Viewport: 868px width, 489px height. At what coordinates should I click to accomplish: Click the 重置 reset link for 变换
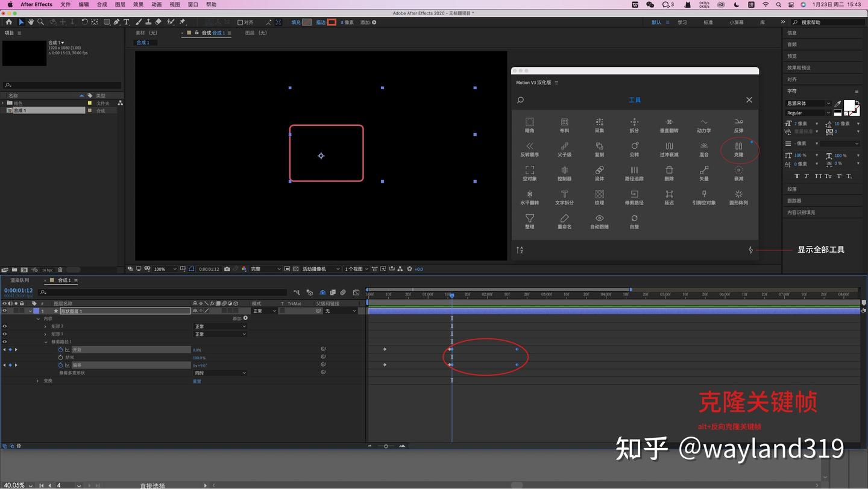point(197,381)
